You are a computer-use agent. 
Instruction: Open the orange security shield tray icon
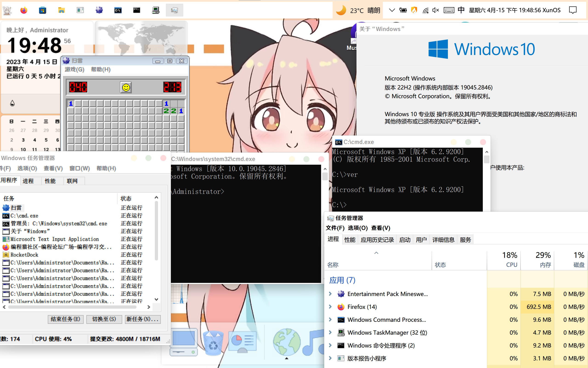pos(414,10)
